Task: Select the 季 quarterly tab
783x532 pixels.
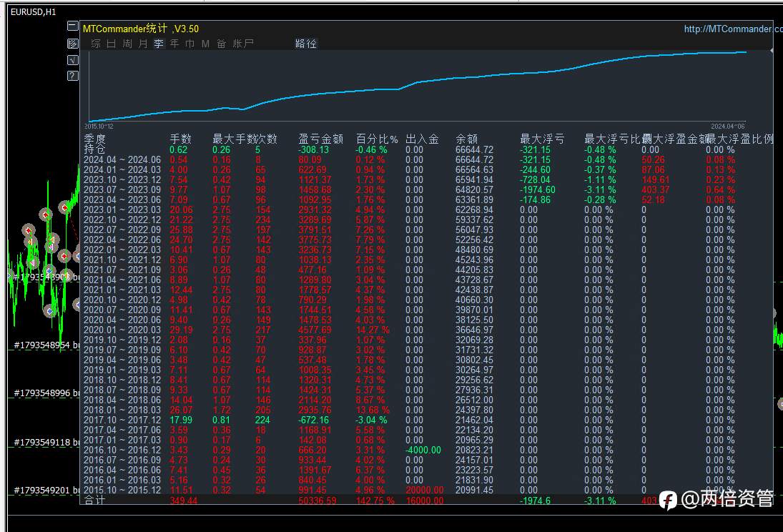Action: click(x=159, y=44)
